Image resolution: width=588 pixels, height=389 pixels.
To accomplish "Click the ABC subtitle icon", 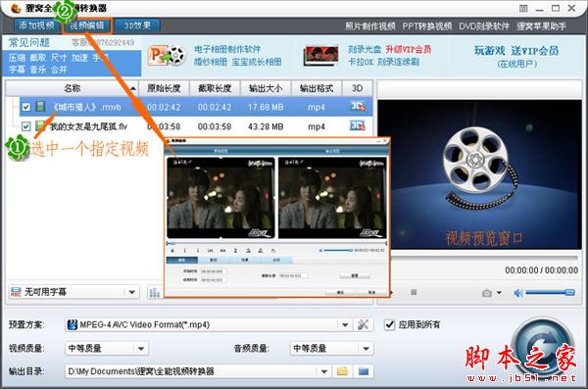I will tap(16, 291).
